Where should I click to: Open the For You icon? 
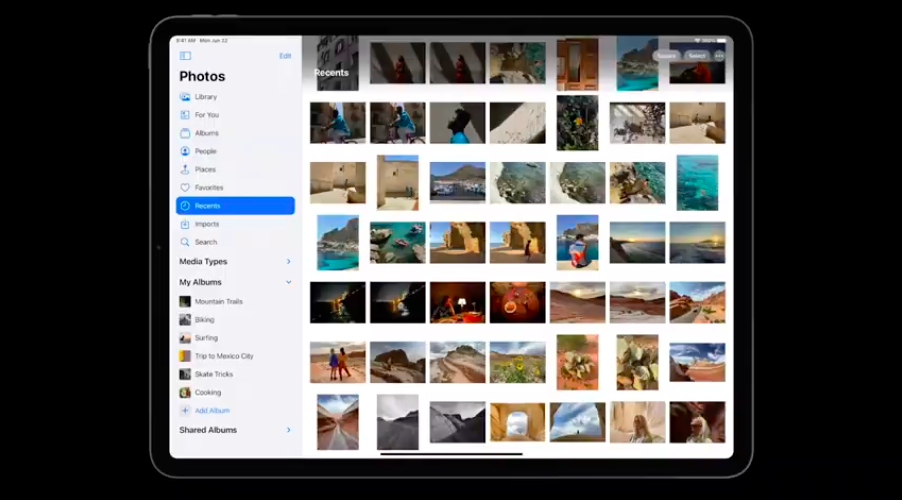pyautogui.click(x=185, y=115)
